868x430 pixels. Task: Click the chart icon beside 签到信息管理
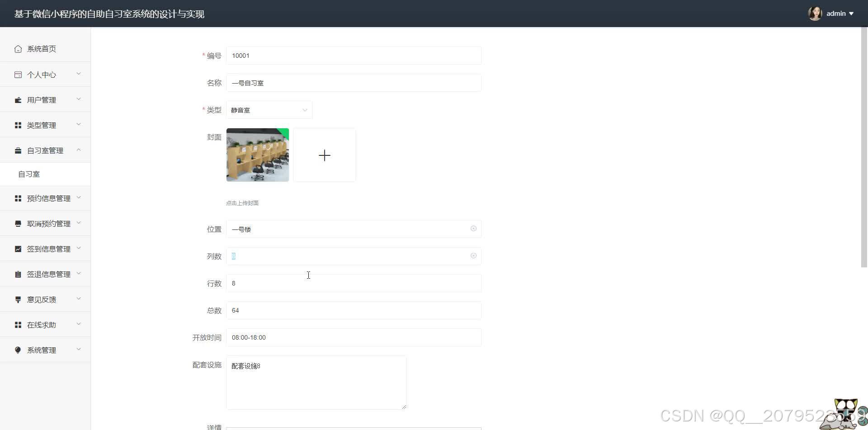[x=18, y=249]
